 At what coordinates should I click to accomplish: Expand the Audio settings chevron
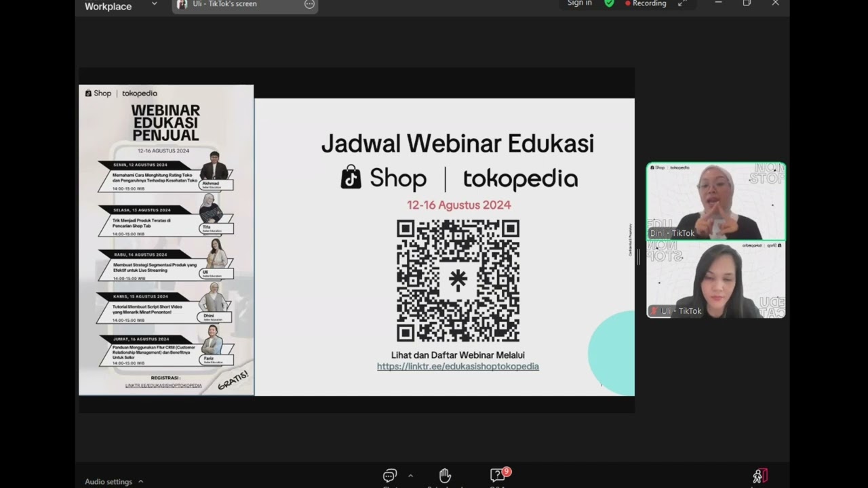pyautogui.click(x=140, y=481)
